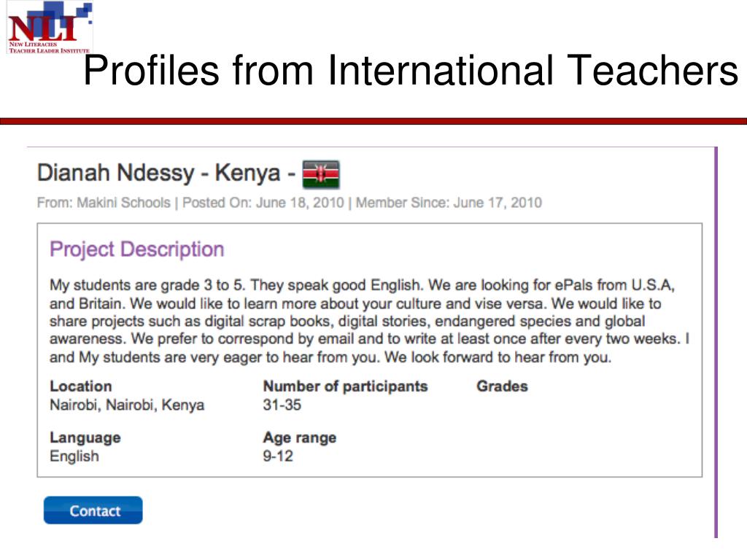Click the Age range label

(x=300, y=437)
